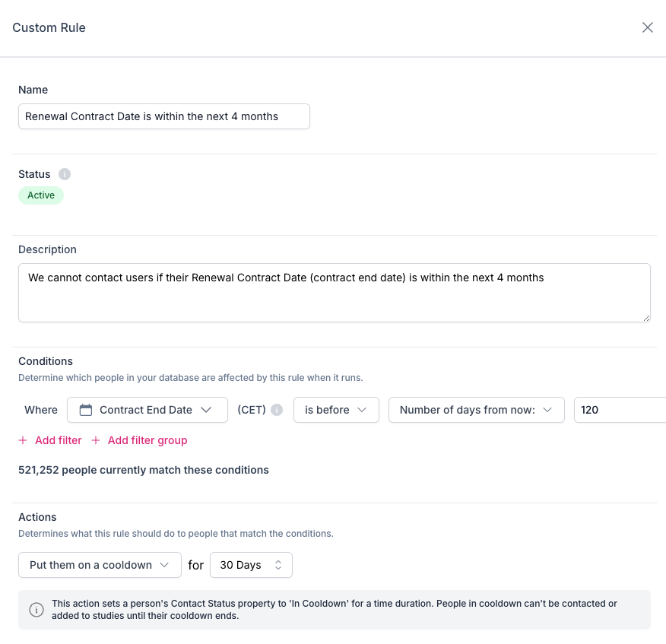Click the plus icon before Add filter group
This screenshot has height=644, width=666.
[96, 440]
